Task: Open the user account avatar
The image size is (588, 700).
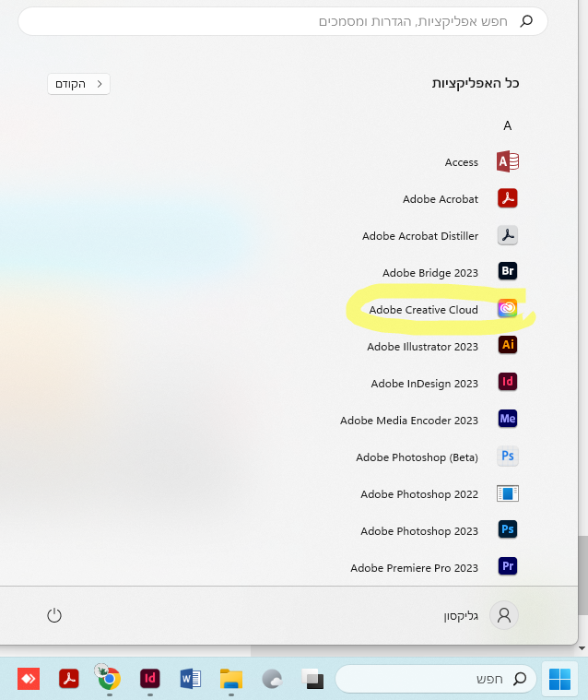Action: (504, 615)
